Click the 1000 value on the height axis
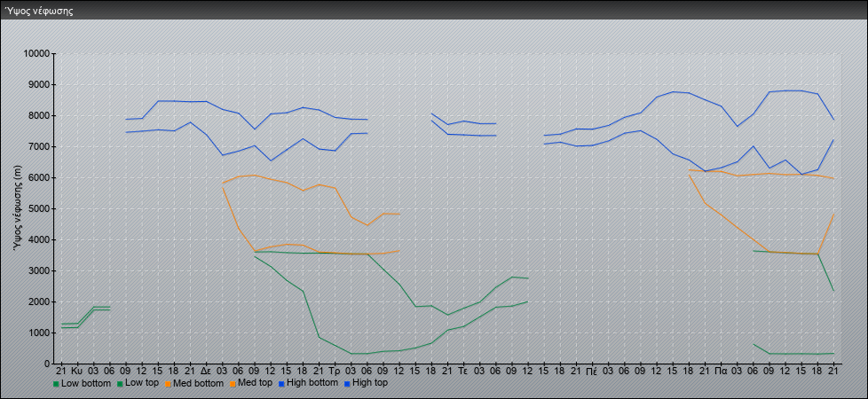The image size is (868, 399). click(x=39, y=332)
